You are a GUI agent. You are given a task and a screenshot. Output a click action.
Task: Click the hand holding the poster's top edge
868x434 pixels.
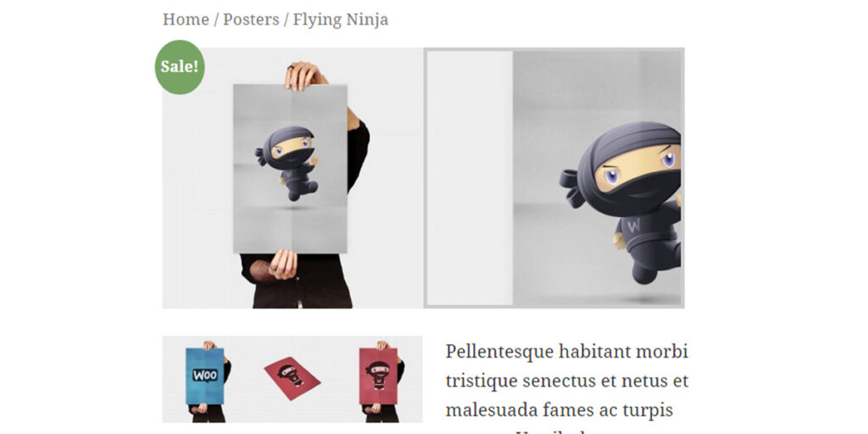tap(303, 75)
